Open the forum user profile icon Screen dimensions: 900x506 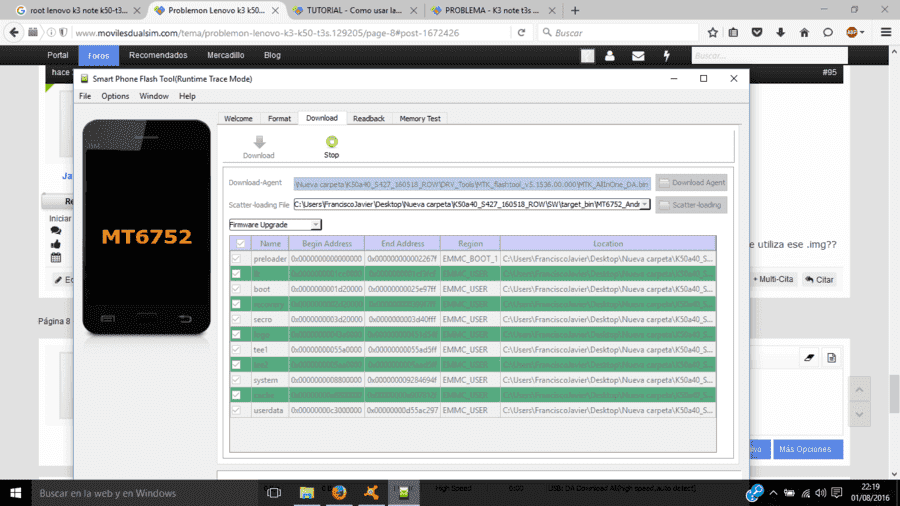[610, 56]
